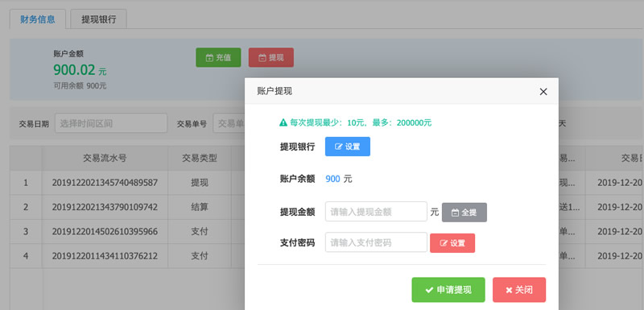Click the 申请提现 button
This screenshot has height=310, width=644.
click(448, 290)
